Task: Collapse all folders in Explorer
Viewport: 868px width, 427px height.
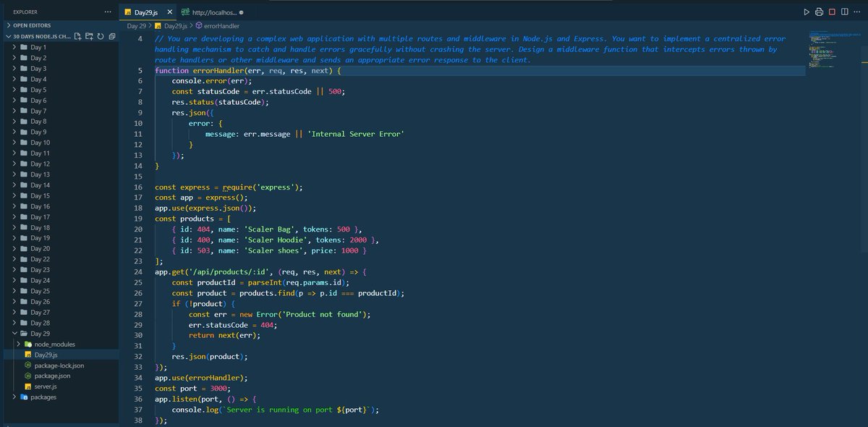Action: click(111, 36)
